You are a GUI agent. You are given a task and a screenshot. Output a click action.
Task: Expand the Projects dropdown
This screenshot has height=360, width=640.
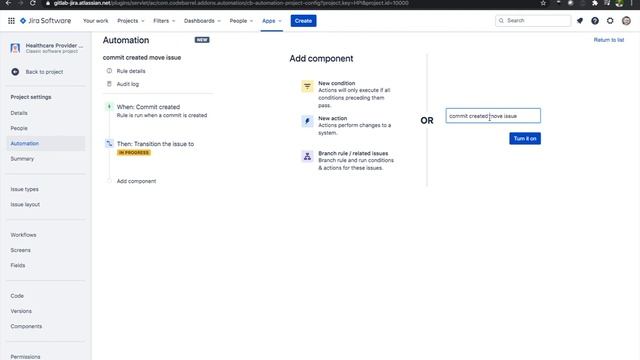tap(131, 21)
